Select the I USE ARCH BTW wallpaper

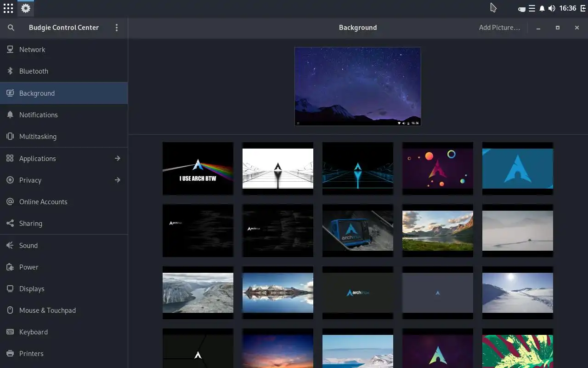tap(198, 168)
